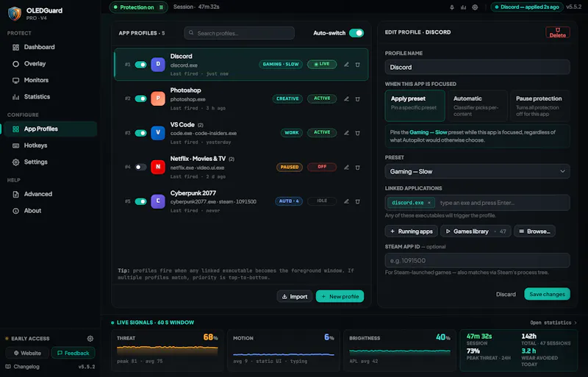
Task: Click the Discord applied status pill
Action: click(x=527, y=7)
